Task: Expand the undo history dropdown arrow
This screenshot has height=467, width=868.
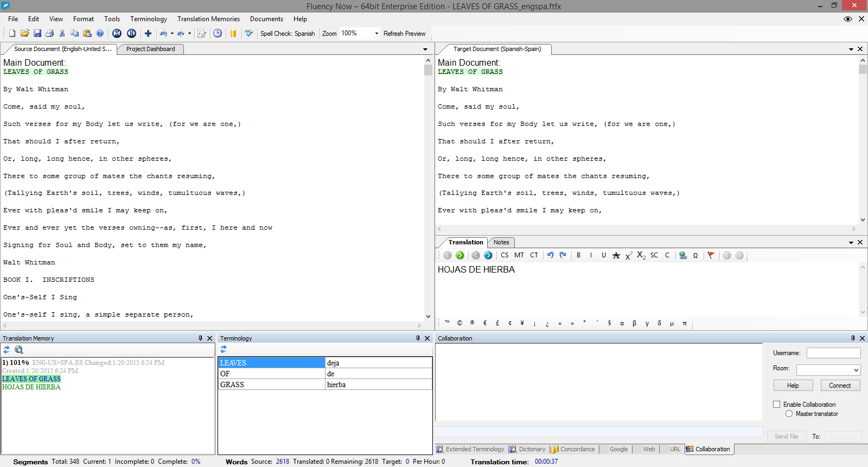Action: [172, 33]
